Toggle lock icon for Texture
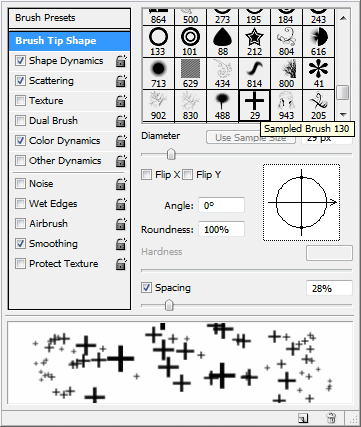 (121, 101)
